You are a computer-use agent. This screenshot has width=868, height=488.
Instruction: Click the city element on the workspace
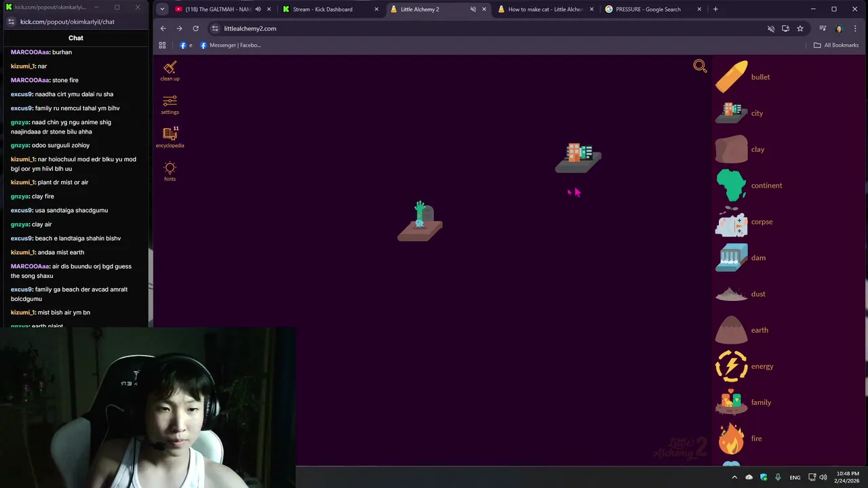click(x=578, y=157)
